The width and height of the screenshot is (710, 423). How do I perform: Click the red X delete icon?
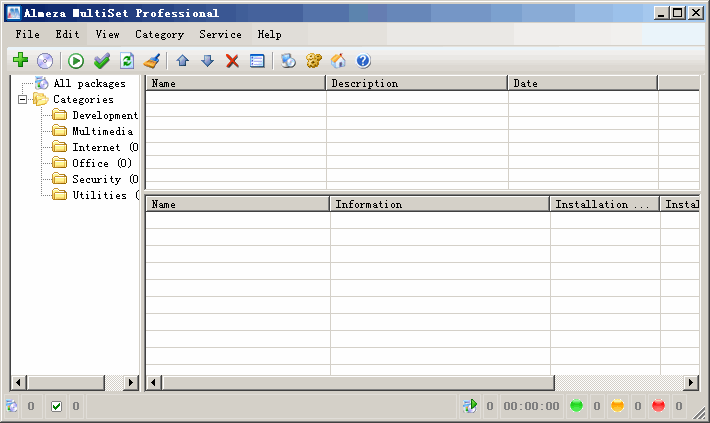[232, 61]
